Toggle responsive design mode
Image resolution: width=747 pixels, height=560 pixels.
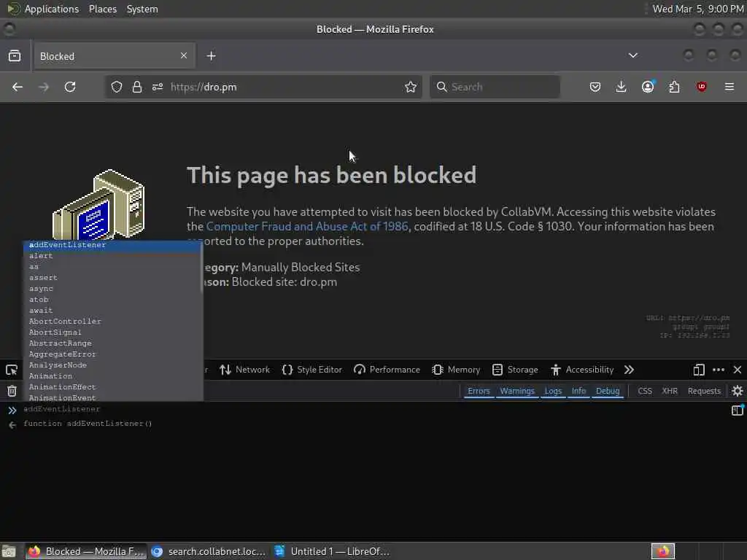click(699, 370)
